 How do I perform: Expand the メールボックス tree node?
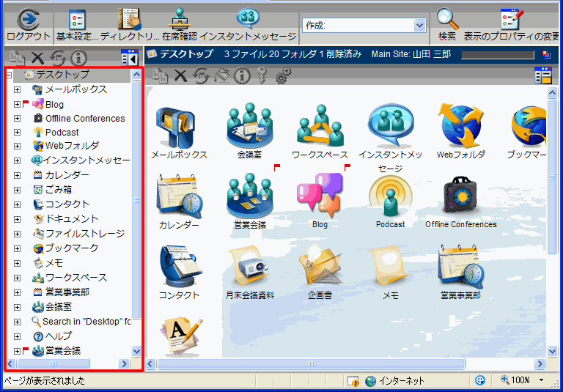pos(17,89)
